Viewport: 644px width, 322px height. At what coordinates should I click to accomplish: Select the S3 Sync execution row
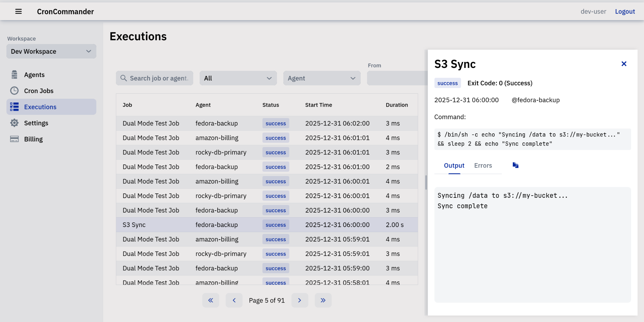(267, 225)
